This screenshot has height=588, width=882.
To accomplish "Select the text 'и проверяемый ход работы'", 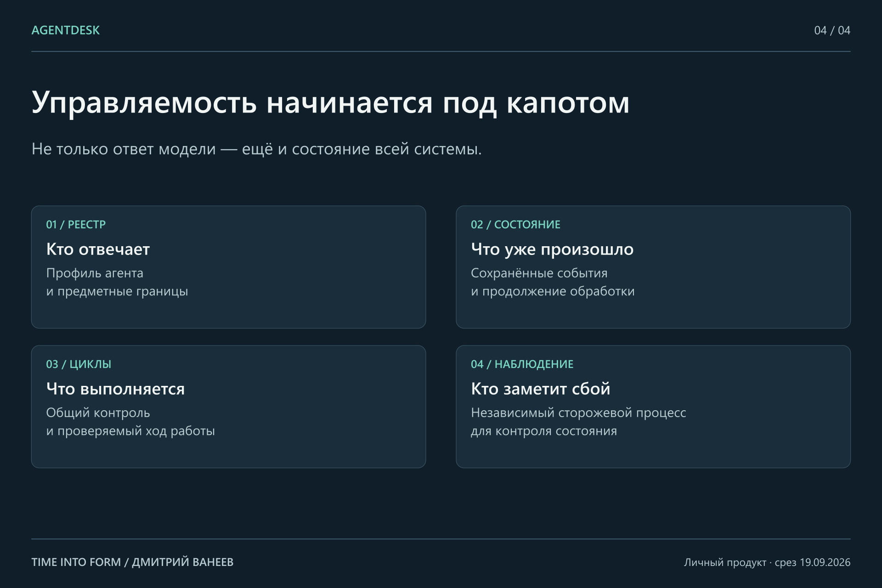I will pos(130,431).
